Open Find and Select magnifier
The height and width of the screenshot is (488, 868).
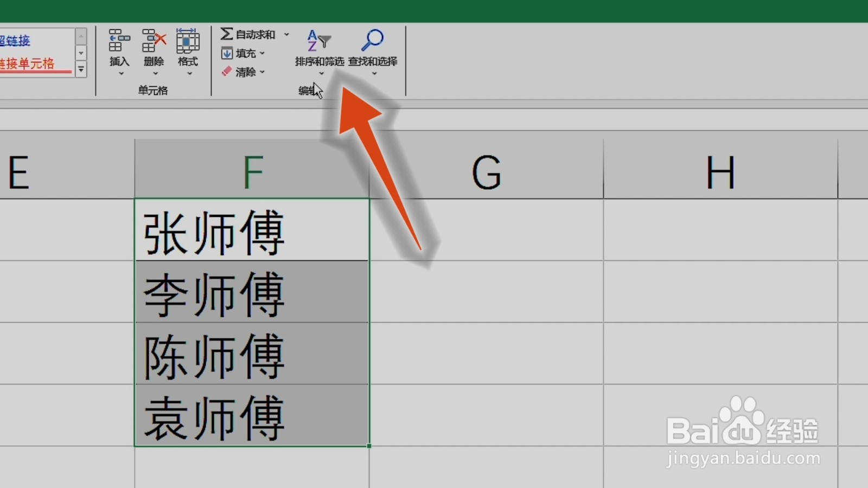coord(373,40)
